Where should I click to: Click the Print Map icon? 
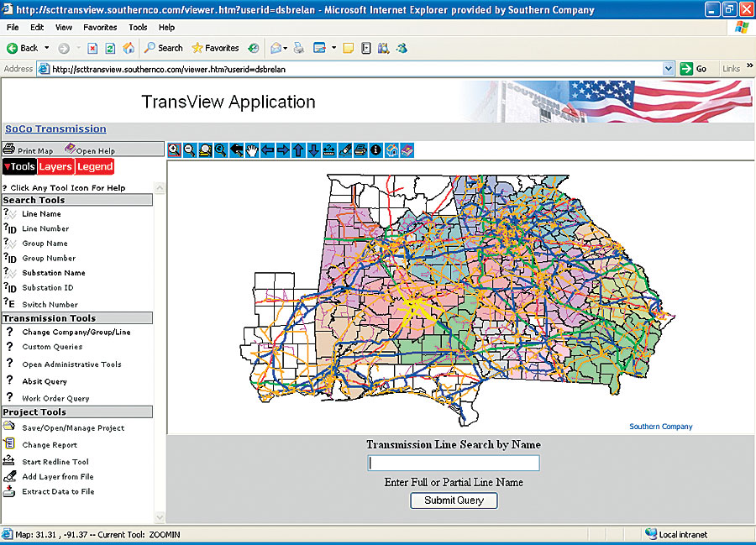point(8,149)
